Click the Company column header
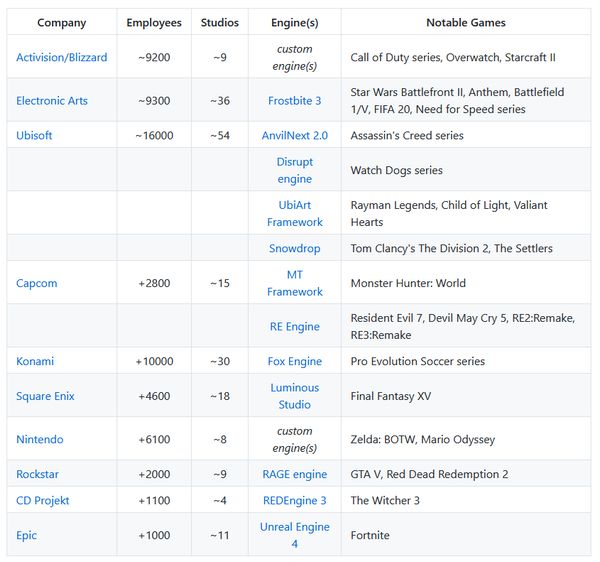The height and width of the screenshot is (562, 600). click(x=62, y=23)
